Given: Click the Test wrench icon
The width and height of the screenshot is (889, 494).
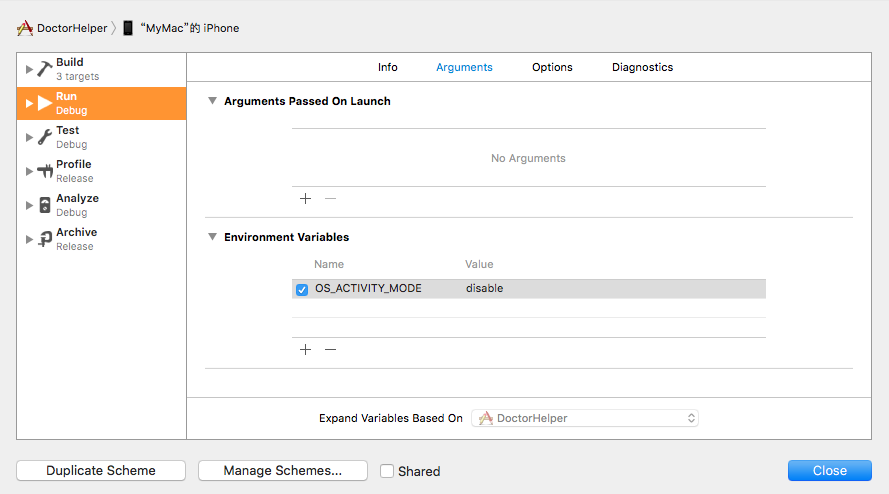Looking at the screenshot, I should pos(44,137).
